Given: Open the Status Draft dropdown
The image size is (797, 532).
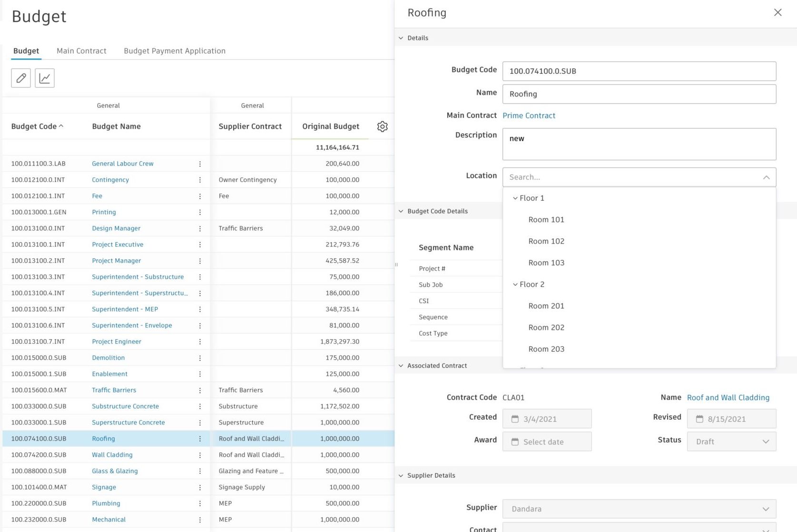Looking at the screenshot, I should 732,442.
